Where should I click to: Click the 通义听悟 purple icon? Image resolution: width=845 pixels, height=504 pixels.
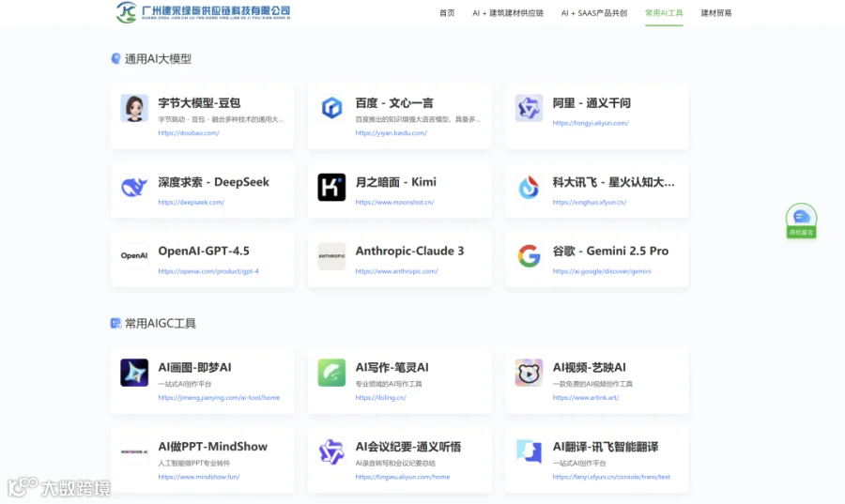tap(331, 451)
